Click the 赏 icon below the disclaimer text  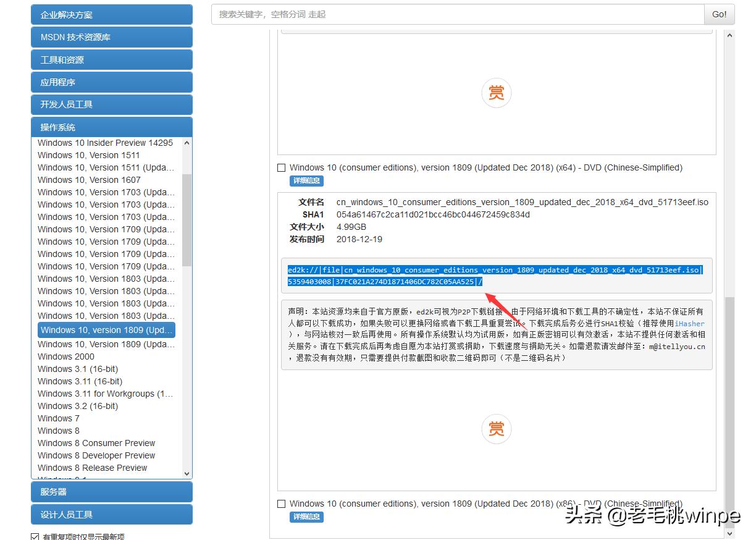497,429
